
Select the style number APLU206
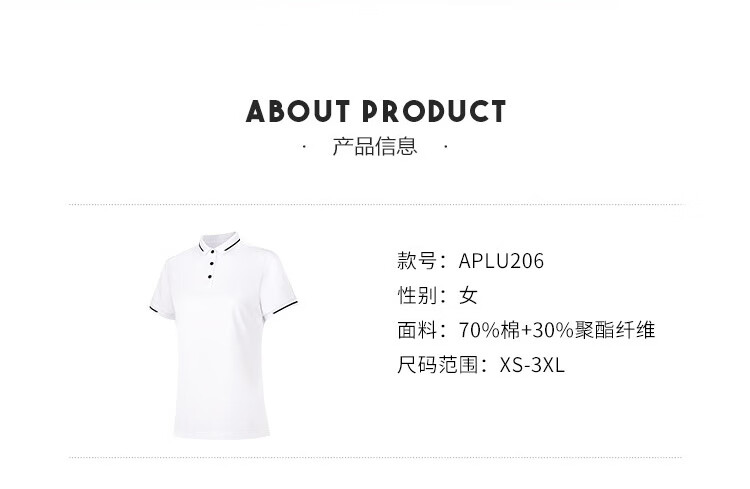501,261
